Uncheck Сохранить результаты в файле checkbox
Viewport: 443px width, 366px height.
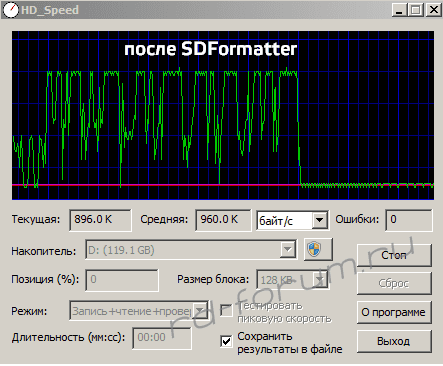[227, 341]
